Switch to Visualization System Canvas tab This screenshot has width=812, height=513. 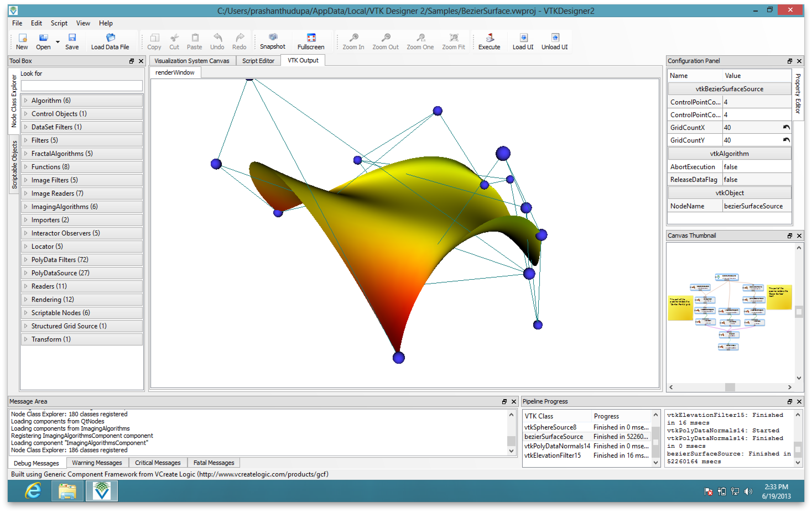(x=192, y=61)
